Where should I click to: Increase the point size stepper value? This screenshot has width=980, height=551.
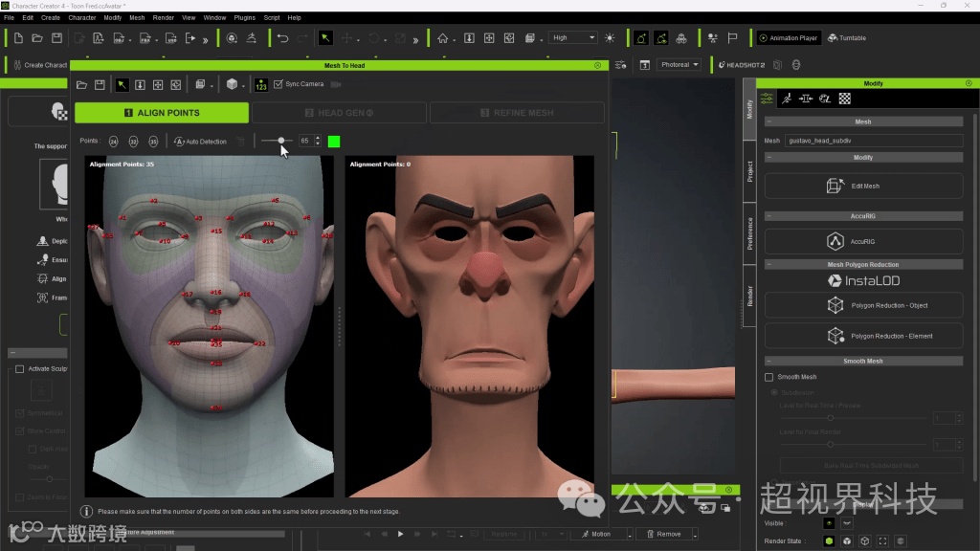pyautogui.click(x=318, y=139)
